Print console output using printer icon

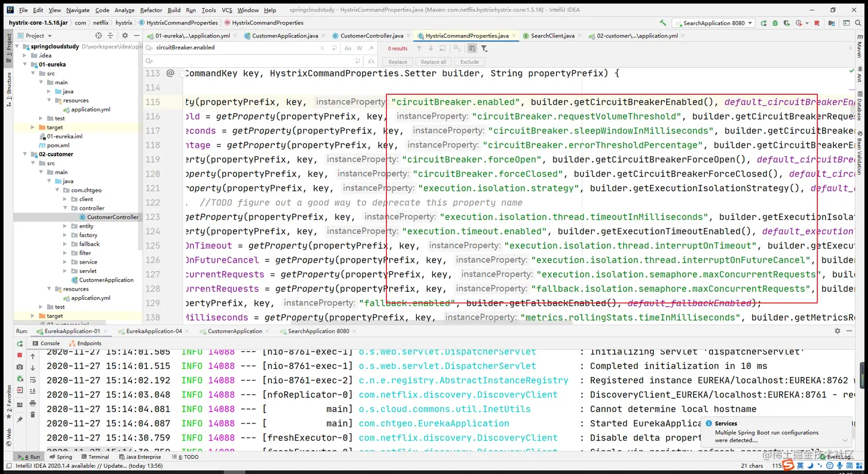(33, 403)
